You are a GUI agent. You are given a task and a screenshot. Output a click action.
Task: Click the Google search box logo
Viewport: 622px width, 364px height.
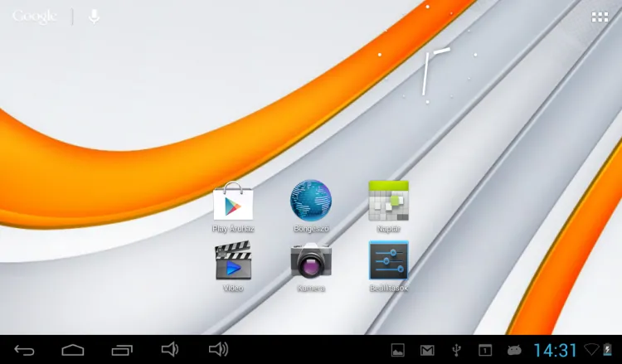pos(35,16)
